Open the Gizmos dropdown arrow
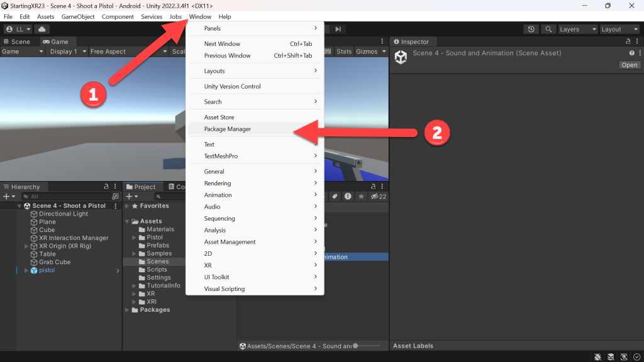The image size is (644, 362). point(384,52)
